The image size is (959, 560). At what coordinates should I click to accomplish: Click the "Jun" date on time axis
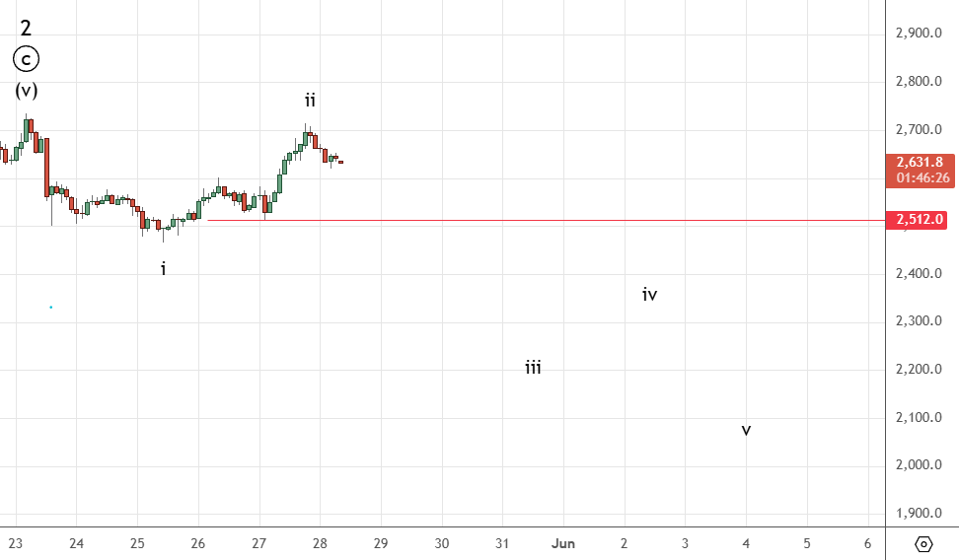tap(563, 543)
